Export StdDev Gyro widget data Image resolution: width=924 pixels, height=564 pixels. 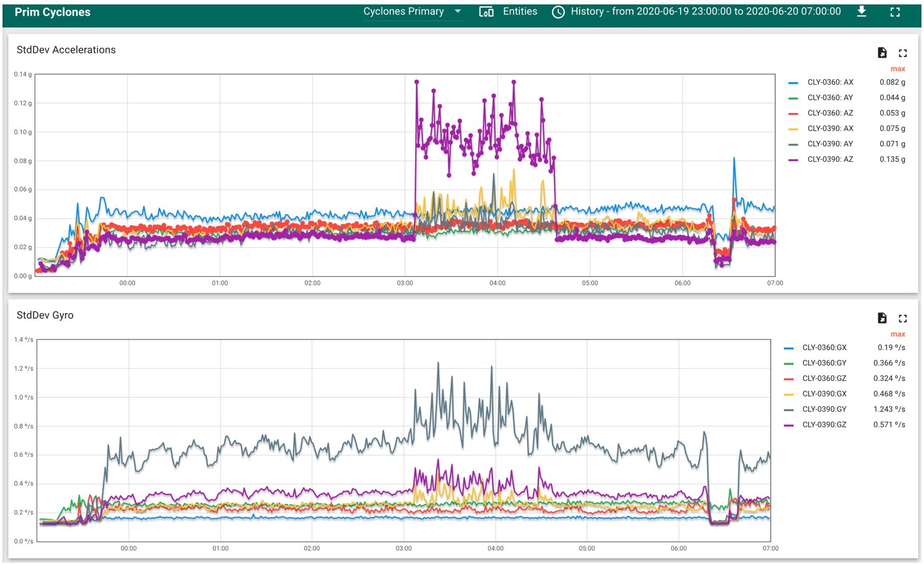(882, 318)
